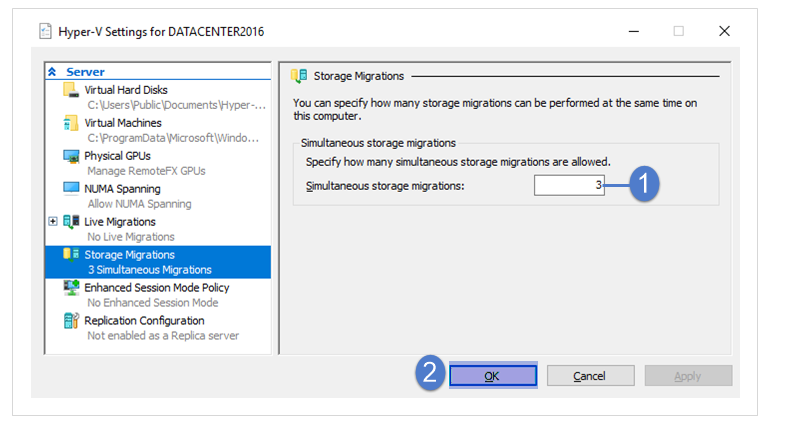789x438 pixels.
Task: Click the Storage Migrations header icon
Action: (x=299, y=76)
